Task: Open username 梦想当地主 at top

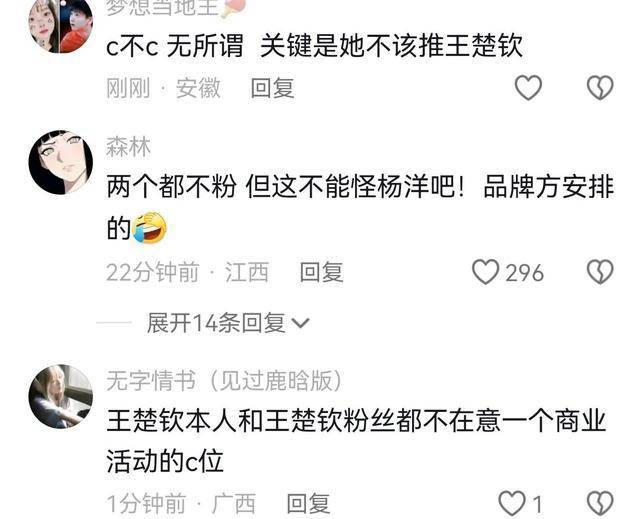Action: pos(162,7)
